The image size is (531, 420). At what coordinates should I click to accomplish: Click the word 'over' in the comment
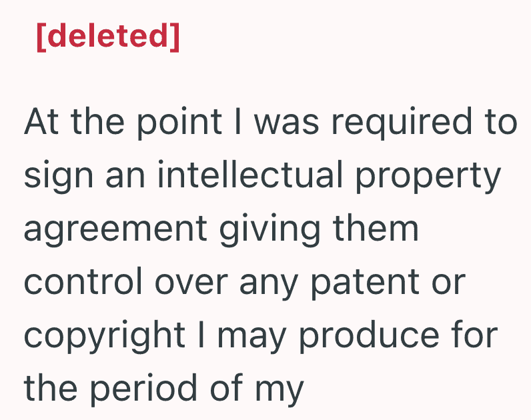191,284
